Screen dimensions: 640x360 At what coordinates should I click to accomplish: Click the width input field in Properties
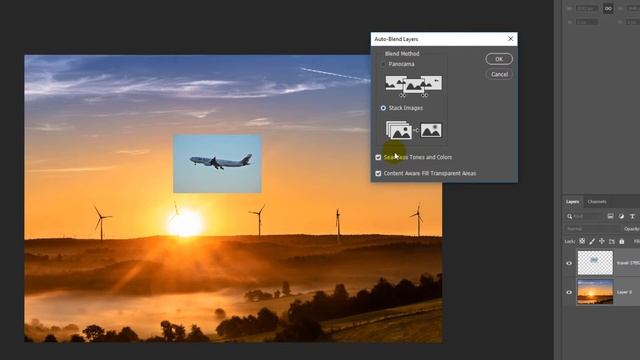pyautogui.click(x=587, y=9)
